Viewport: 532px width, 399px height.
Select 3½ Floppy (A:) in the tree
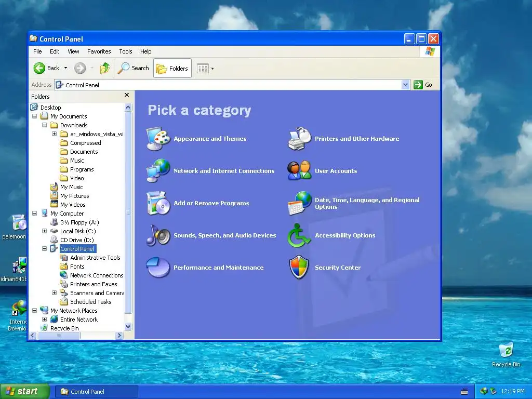pyautogui.click(x=79, y=222)
